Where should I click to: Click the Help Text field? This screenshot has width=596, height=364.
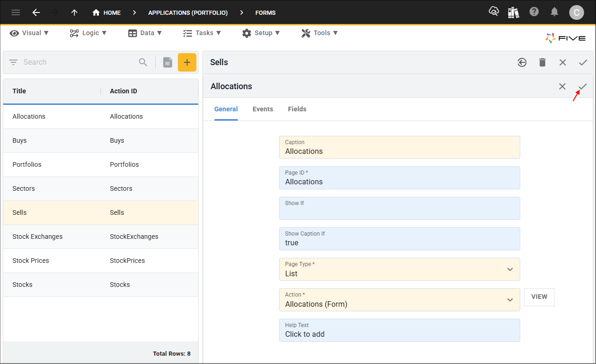click(400, 330)
